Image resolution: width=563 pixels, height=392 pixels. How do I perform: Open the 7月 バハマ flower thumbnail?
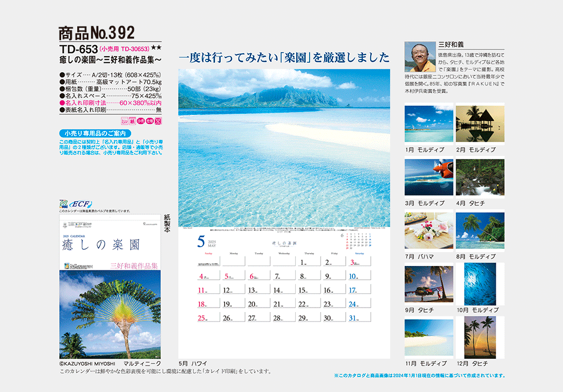[x=429, y=230]
